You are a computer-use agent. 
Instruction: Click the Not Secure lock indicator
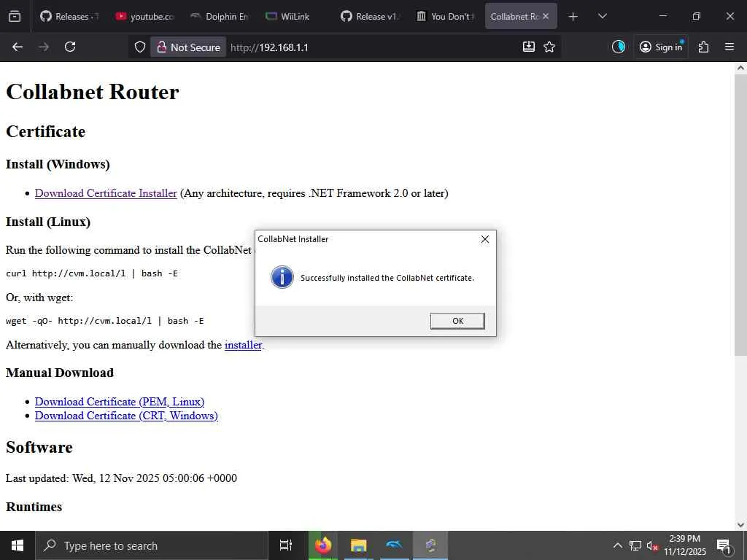(x=188, y=47)
